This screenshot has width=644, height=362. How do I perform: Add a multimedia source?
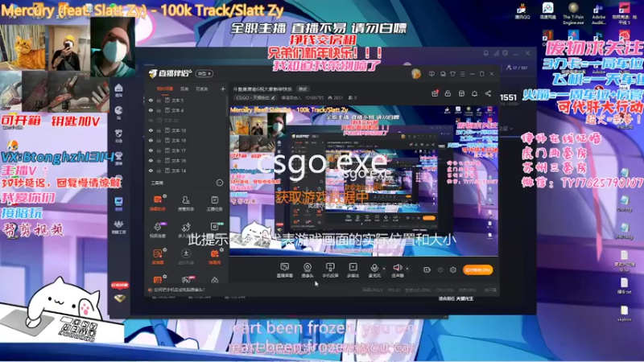coord(353,269)
